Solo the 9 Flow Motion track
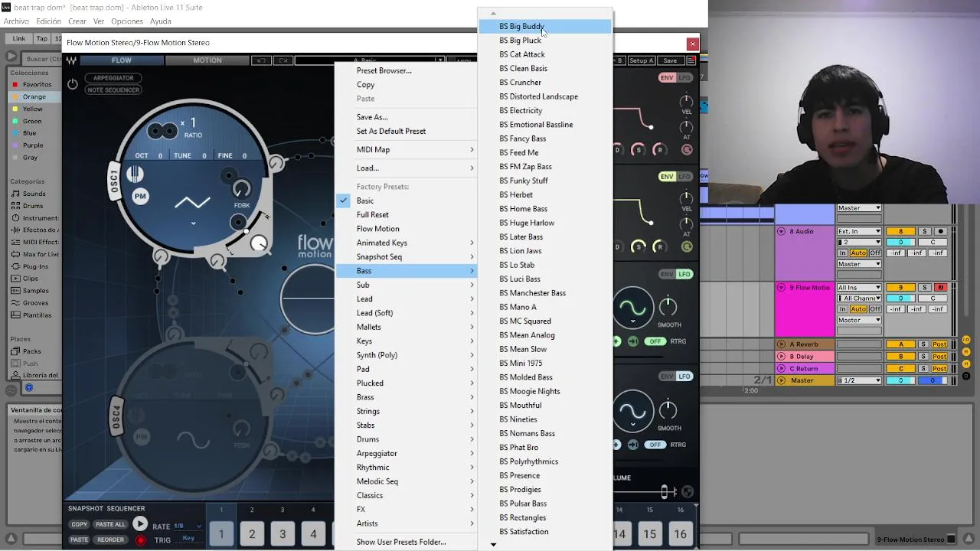The height and width of the screenshot is (551, 980). (924, 288)
